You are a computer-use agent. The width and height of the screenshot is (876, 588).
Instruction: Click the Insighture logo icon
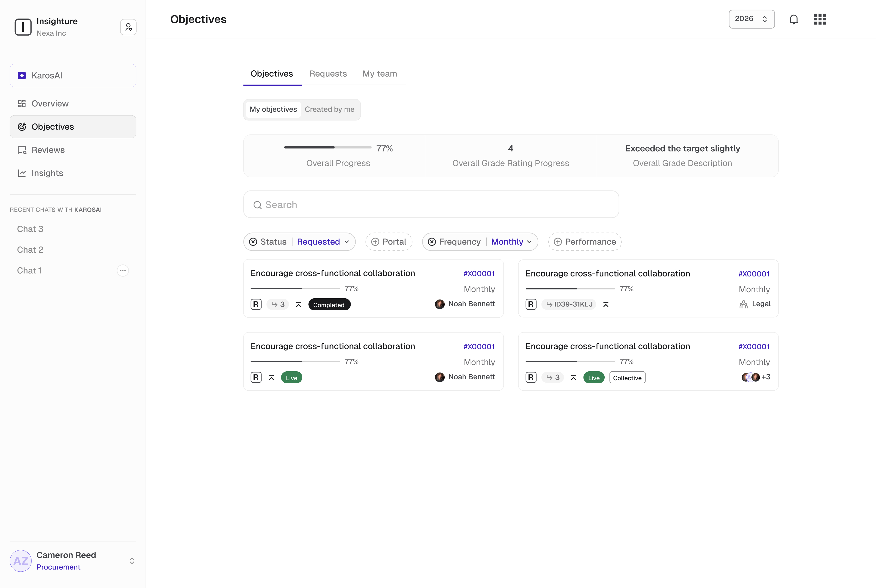click(x=23, y=27)
